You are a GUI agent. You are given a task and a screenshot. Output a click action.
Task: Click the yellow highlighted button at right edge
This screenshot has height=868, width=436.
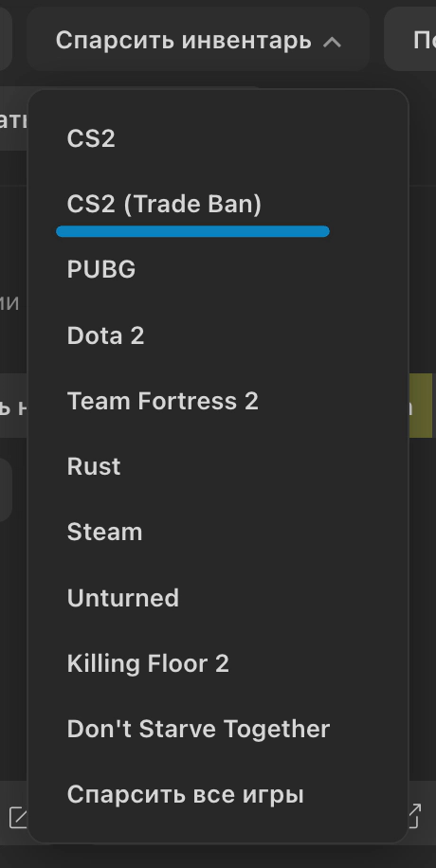point(421,406)
